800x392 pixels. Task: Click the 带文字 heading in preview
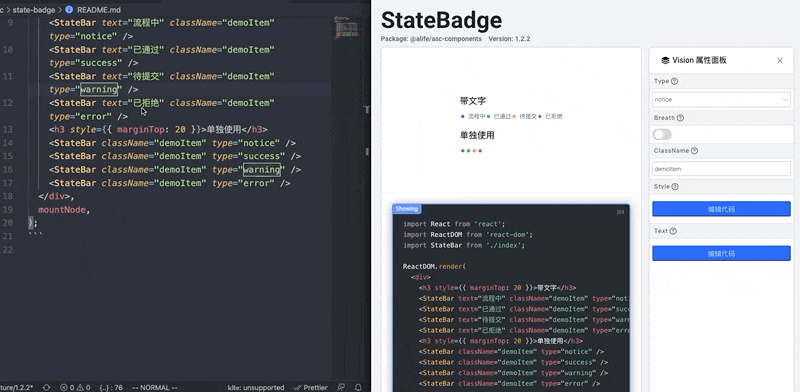click(x=472, y=101)
